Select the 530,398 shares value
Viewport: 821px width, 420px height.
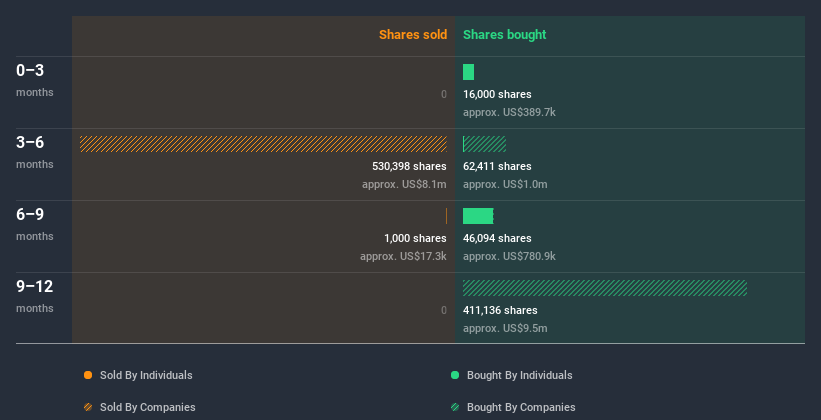click(x=409, y=167)
